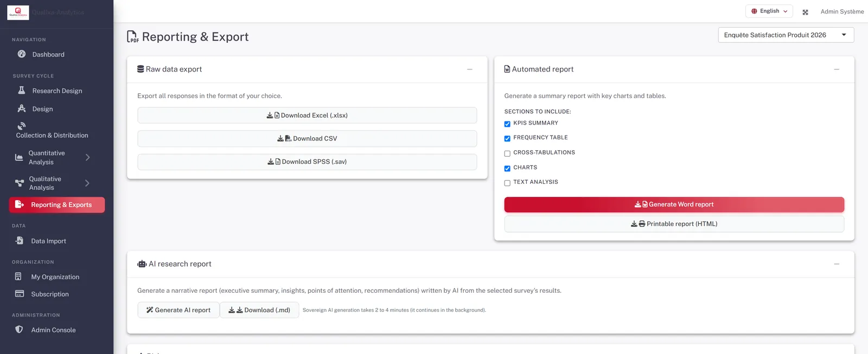Check the Text Analysis checkbox
The width and height of the screenshot is (868, 354).
click(x=507, y=183)
